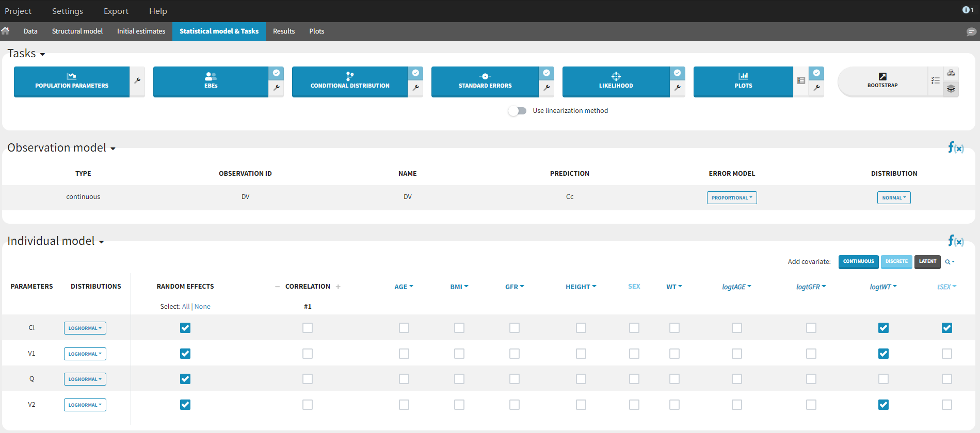Switch to the Structural model tab

pyautogui.click(x=77, y=31)
